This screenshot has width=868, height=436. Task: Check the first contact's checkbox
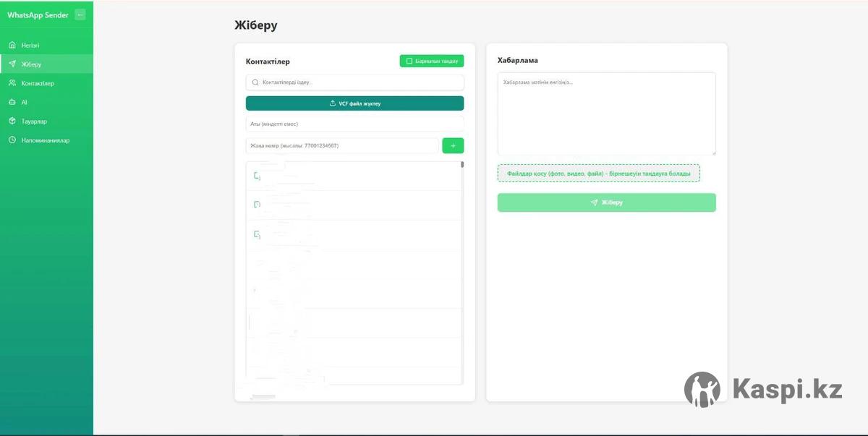coord(257,176)
